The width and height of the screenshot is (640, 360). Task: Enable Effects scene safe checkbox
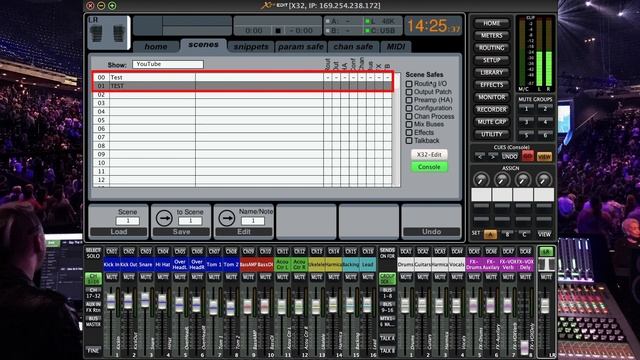(x=409, y=132)
